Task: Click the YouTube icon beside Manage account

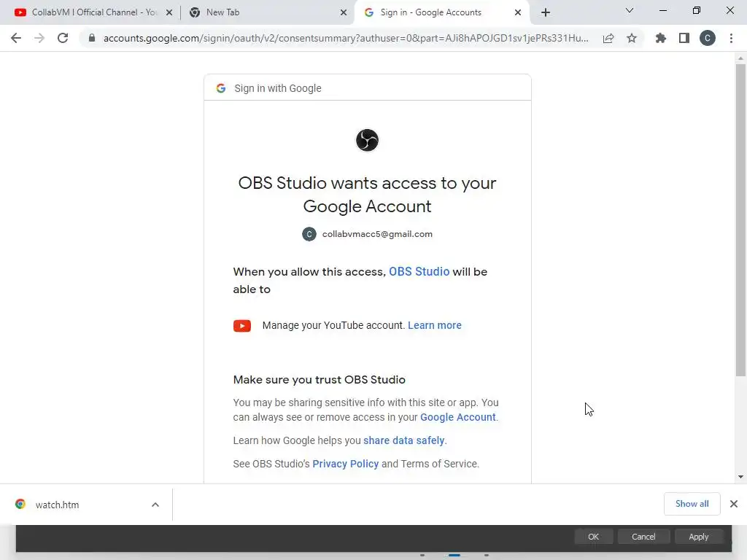Action: pos(242,326)
